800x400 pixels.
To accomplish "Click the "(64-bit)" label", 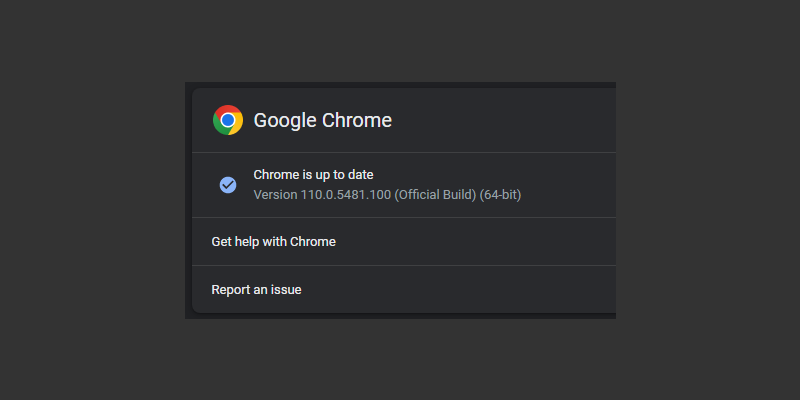I will click(x=502, y=194).
